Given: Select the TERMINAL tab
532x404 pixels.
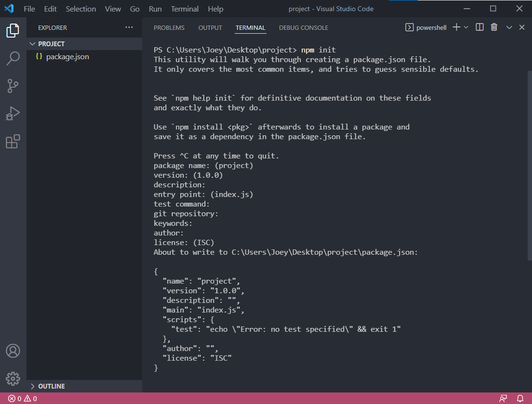Looking at the screenshot, I should [251, 28].
